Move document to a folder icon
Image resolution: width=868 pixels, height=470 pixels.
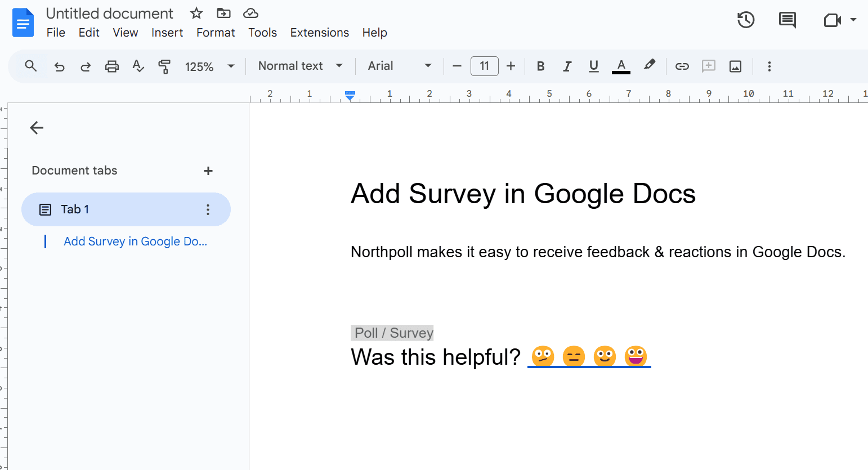[223, 13]
